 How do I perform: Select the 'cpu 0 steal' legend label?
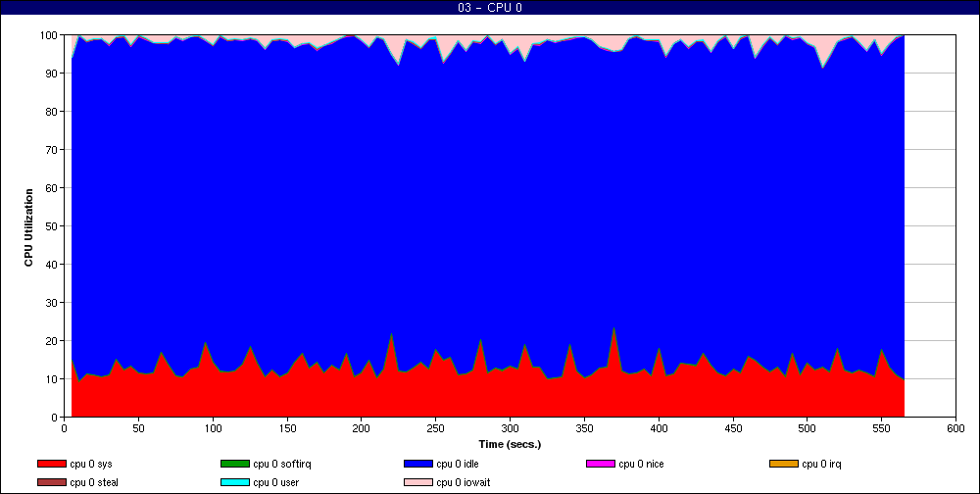pos(94,483)
